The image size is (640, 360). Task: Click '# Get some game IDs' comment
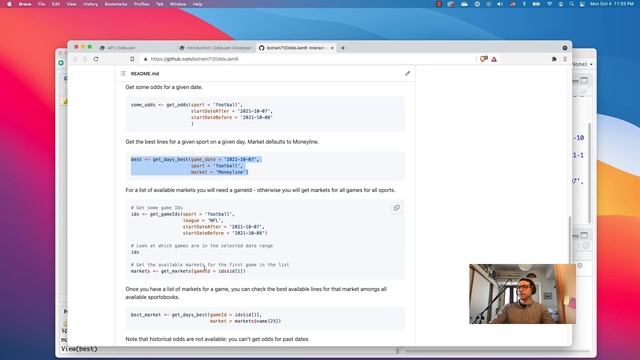tap(157, 208)
